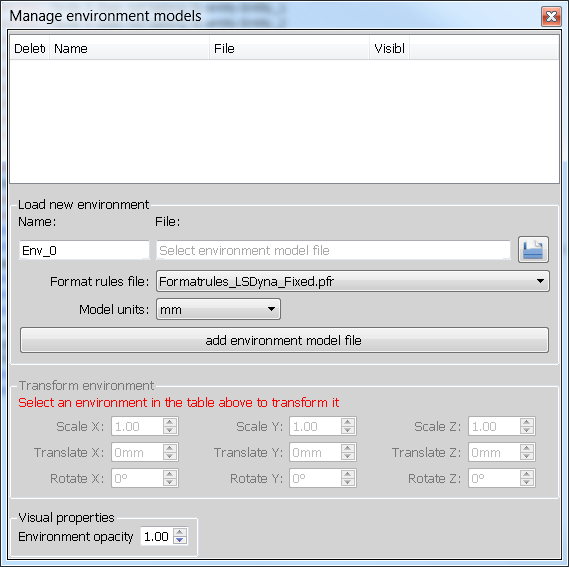The width and height of the screenshot is (569, 567).
Task: Click the Translate X value field
Action: [138, 452]
